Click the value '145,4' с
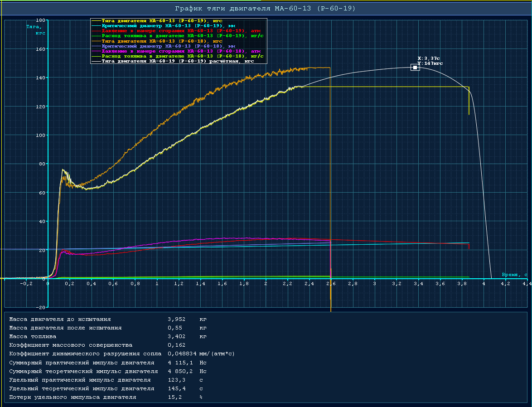This screenshot has height=407, width=532. 176,388
